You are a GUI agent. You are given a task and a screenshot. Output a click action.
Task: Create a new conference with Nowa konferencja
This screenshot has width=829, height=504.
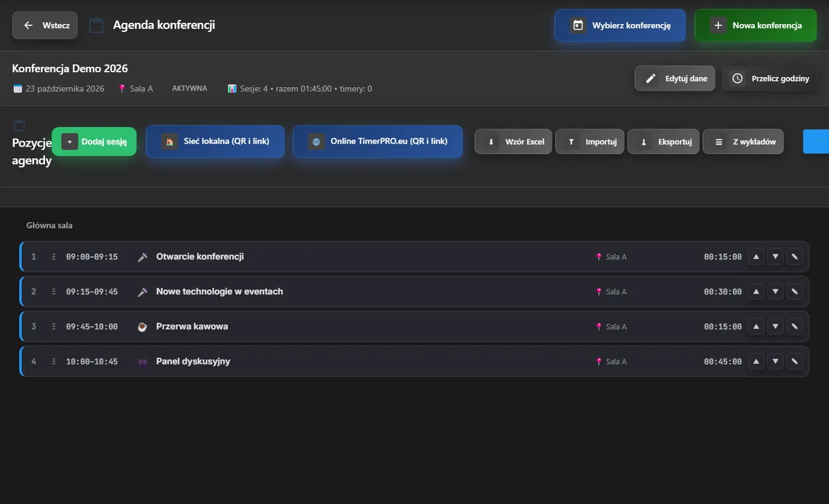coord(756,25)
